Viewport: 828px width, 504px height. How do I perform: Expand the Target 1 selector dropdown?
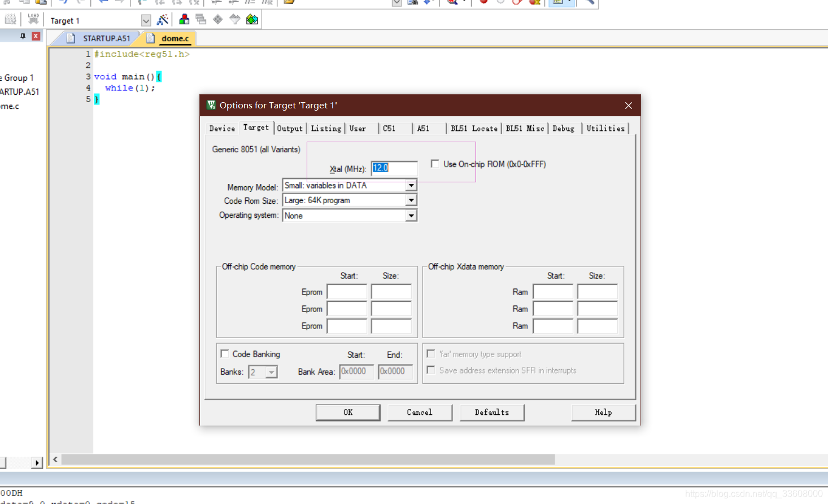click(x=146, y=21)
